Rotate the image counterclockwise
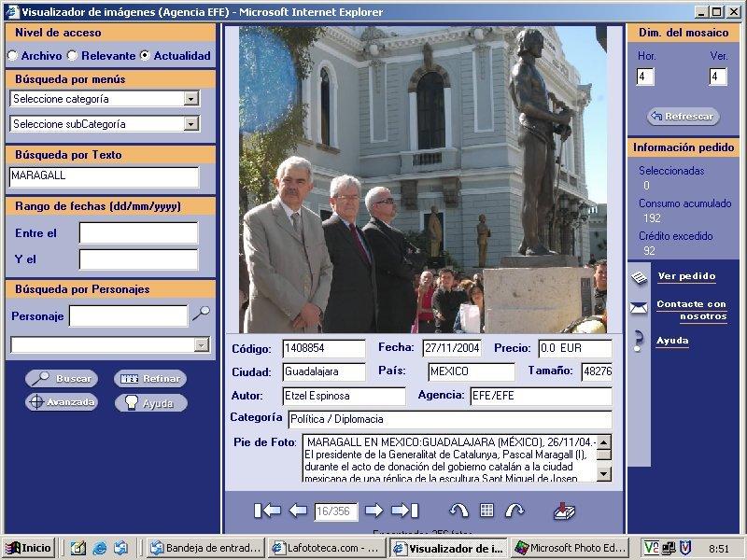The height and width of the screenshot is (560, 747). (x=458, y=511)
